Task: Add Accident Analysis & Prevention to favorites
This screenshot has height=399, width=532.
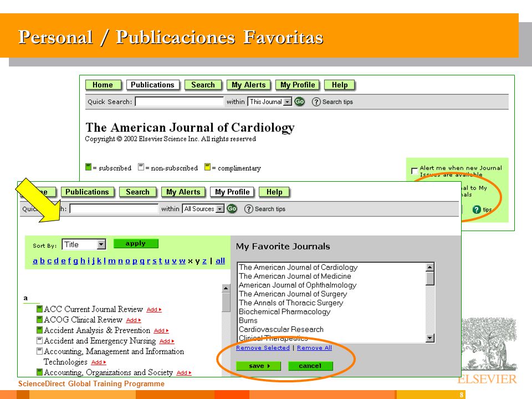Action: [161, 330]
